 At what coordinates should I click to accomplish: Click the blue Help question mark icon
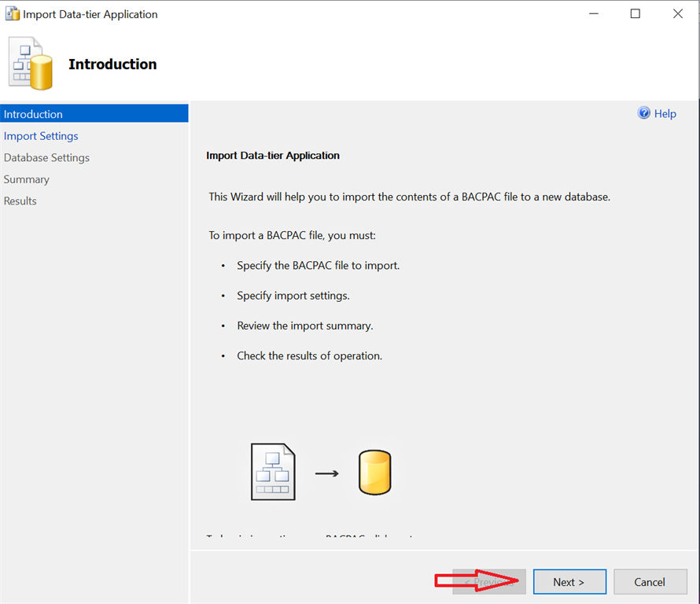(644, 113)
